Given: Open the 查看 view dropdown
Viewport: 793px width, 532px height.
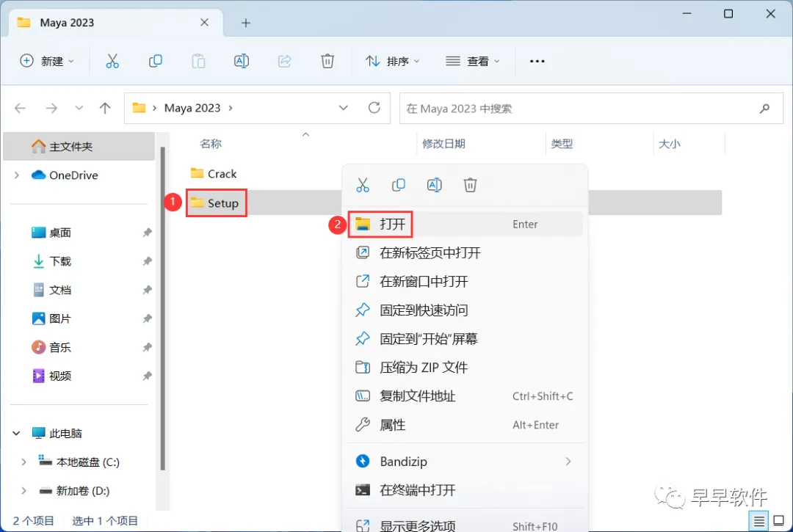Looking at the screenshot, I should (x=473, y=61).
